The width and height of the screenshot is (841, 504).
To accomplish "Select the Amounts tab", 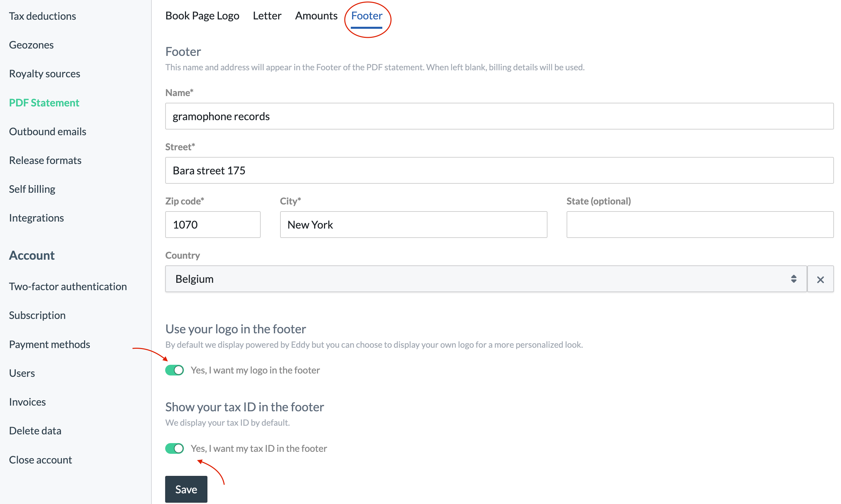I will click(x=316, y=15).
